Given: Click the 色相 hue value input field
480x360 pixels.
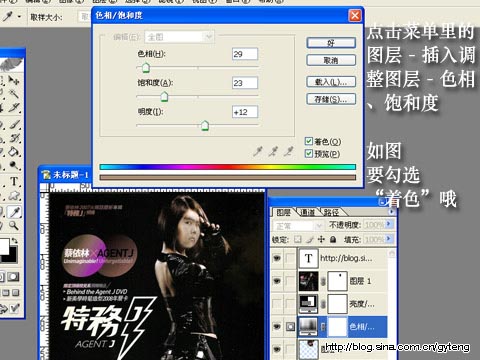Looking at the screenshot, I should click(x=245, y=54).
